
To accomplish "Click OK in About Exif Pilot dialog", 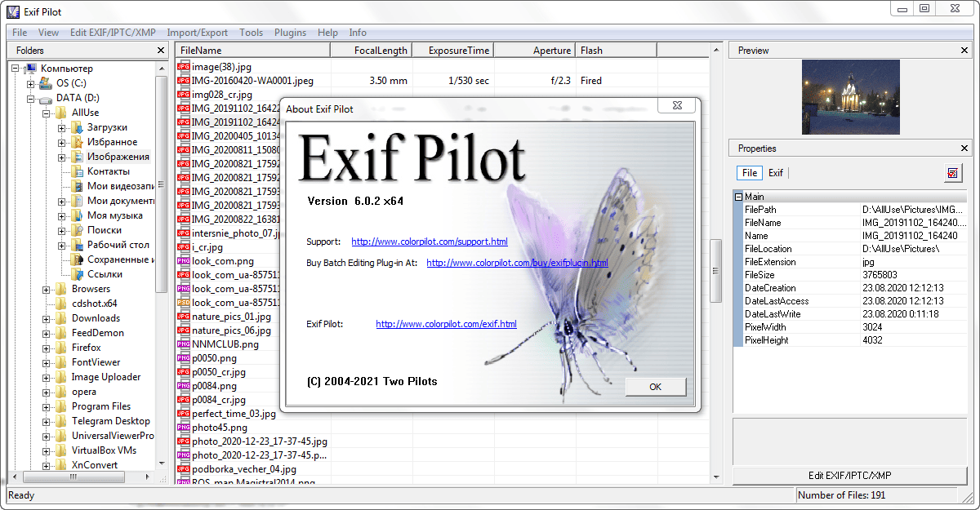I will [656, 387].
